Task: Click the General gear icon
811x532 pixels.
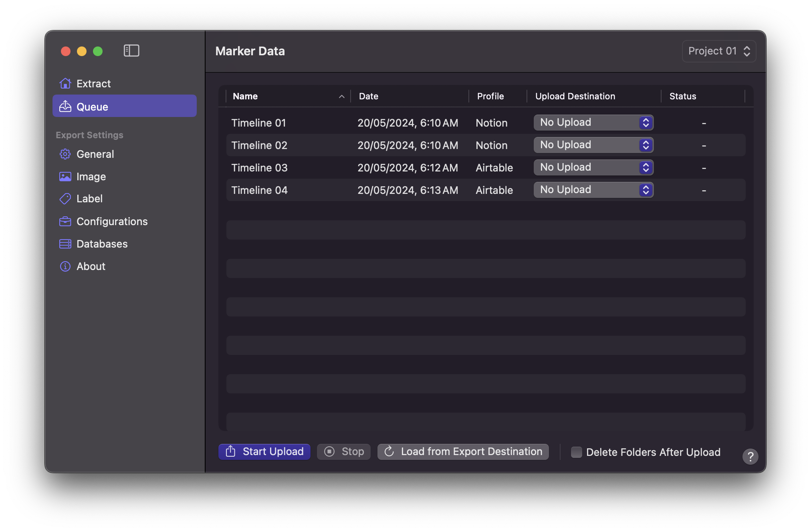Action: (65, 154)
